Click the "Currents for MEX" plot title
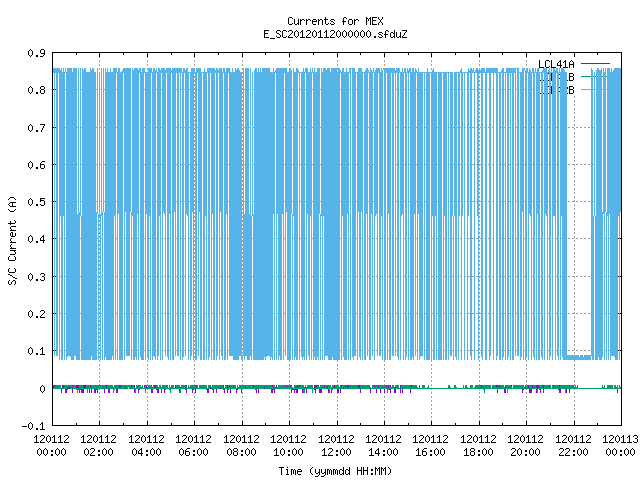The image size is (640, 480). [x=335, y=21]
